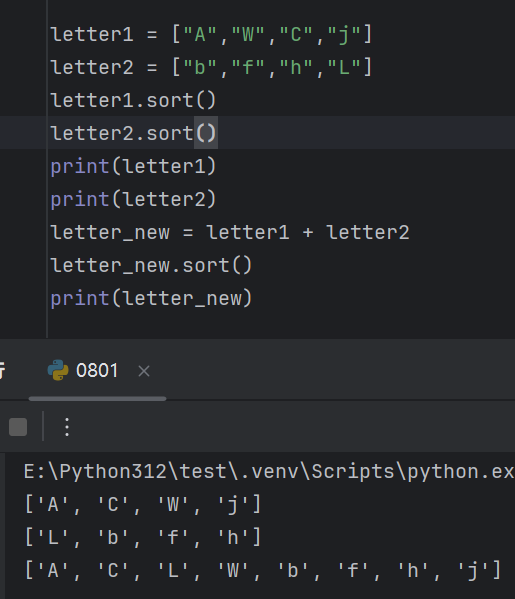Click the print(letter2) statement
515x599 pixels.
(133, 199)
